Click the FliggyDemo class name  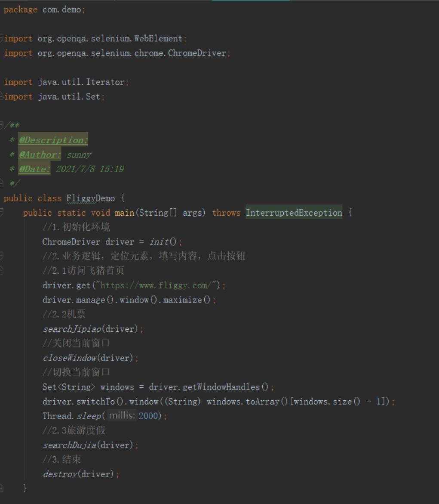point(90,198)
